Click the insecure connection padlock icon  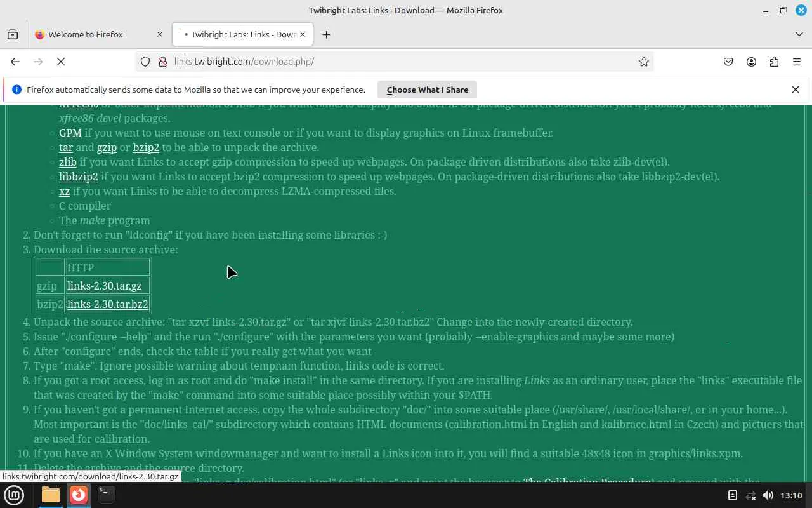point(162,62)
